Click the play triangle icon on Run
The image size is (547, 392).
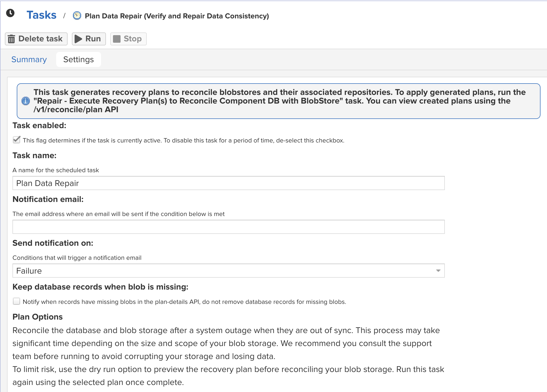(78, 39)
